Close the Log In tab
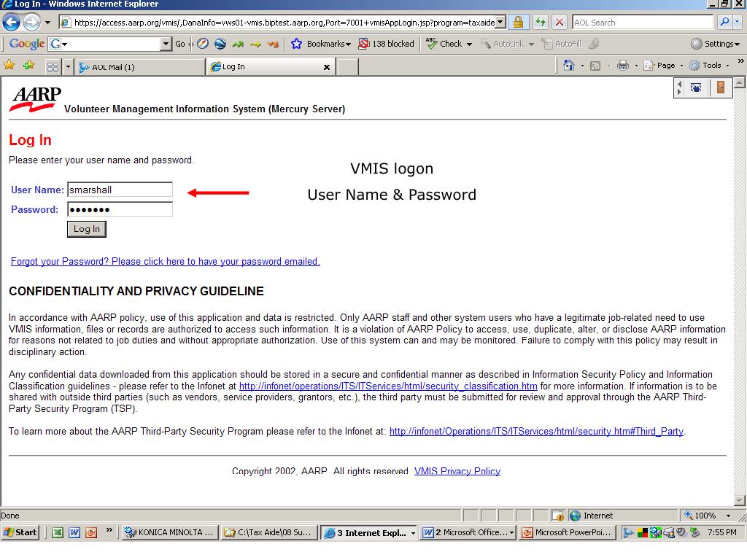Viewport: 747px width, 560px height. pos(327,67)
